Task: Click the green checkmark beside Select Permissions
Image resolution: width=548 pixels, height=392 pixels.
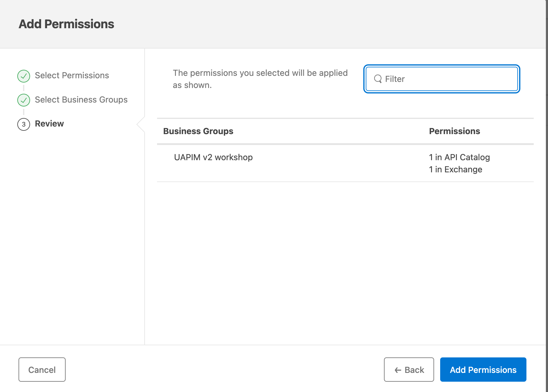Action: [x=24, y=76]
